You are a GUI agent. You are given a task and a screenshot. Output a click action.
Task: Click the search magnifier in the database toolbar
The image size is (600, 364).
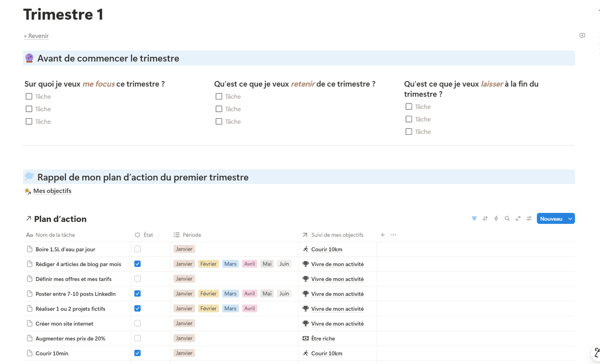[x=507, y=219]
